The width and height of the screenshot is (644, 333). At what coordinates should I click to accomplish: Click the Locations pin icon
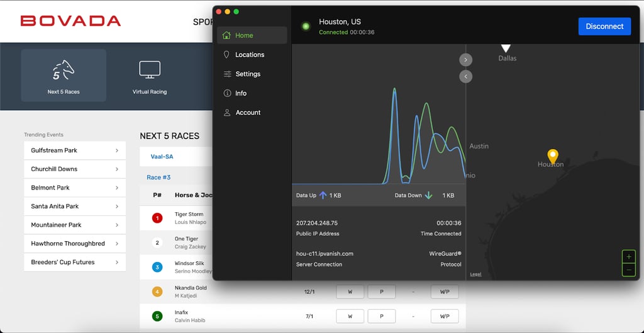(x=226, y=55)
